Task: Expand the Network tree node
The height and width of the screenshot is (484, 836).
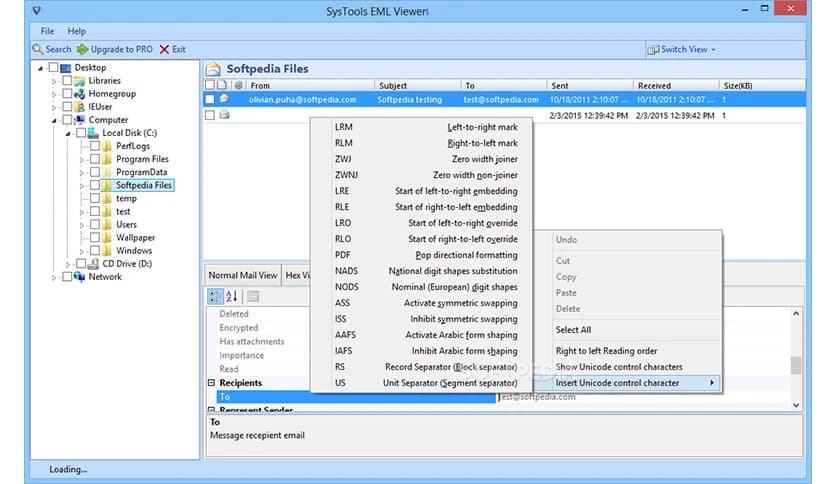Action: tap(54, 277)
